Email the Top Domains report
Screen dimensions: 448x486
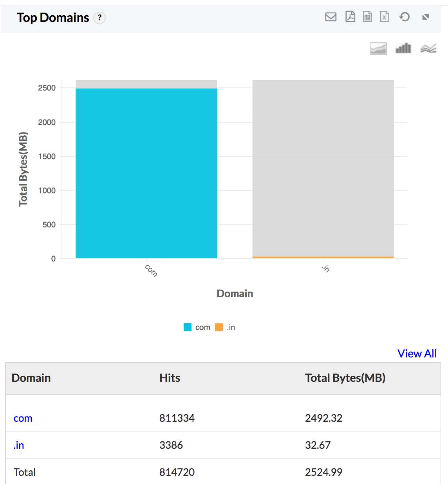point(331,17)
